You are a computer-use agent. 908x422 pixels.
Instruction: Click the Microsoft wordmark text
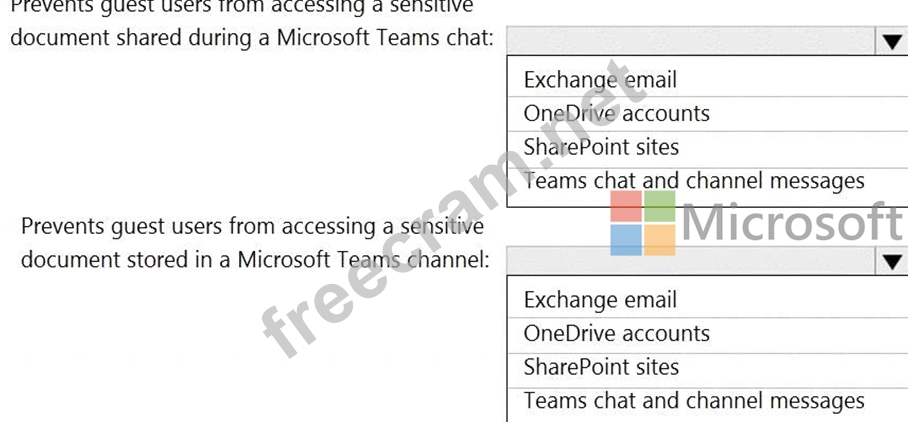(x=792, y=223)
